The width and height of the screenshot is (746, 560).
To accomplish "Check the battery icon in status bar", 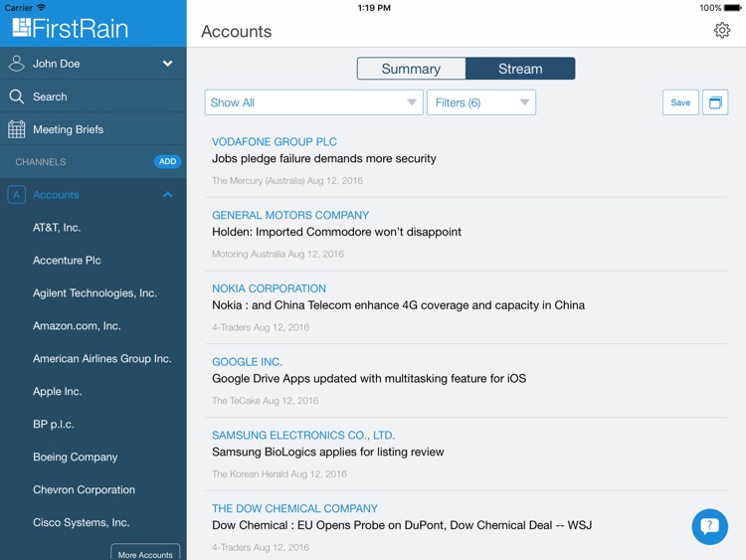I will [x=732, y=8].
